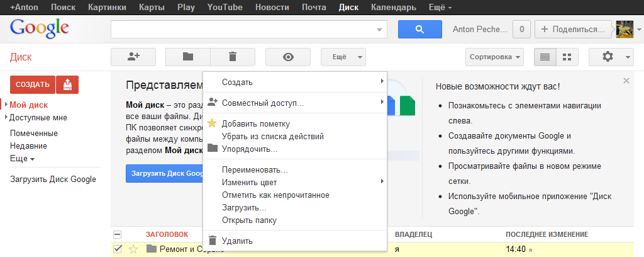Sort by ЗАГОЛОВОК column header
This screenshot has width=644, height=257.
(167, 234)
